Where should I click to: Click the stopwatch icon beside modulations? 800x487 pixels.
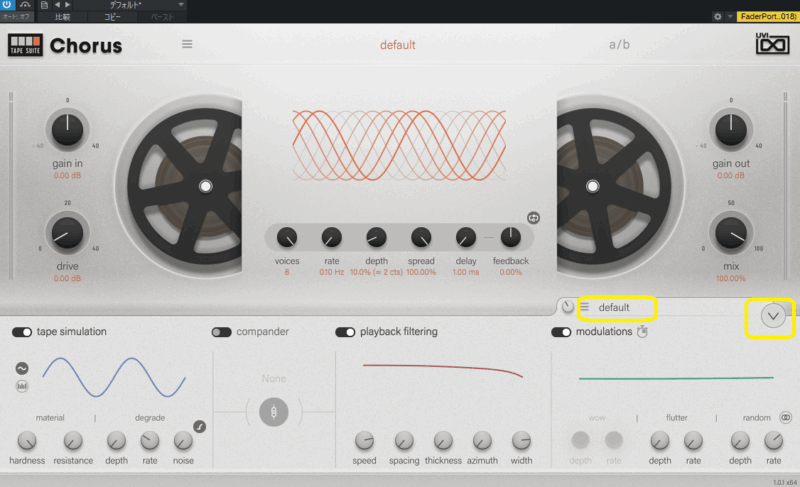(643, 332)
